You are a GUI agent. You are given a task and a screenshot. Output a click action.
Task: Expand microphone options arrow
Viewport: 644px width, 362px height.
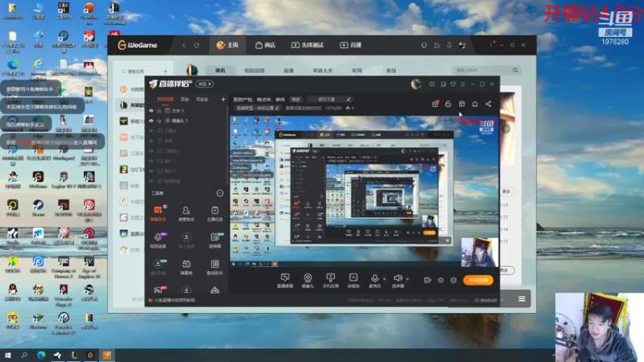(x=385, y=279)
